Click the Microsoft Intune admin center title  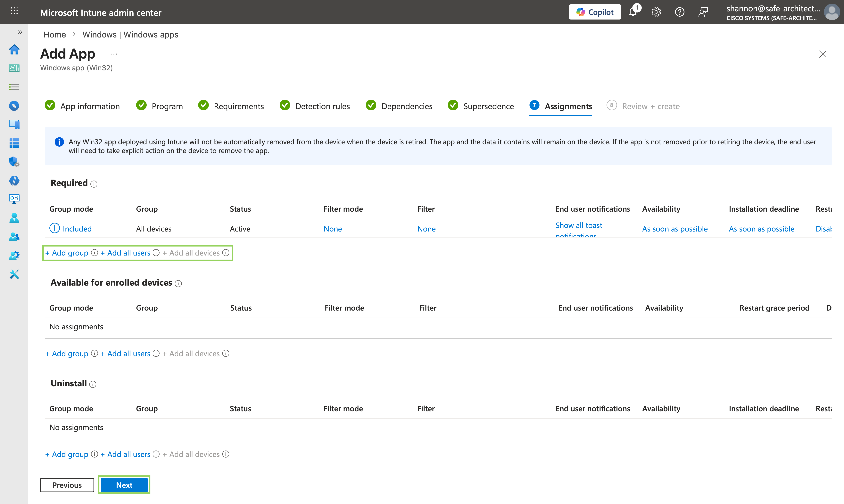101,12
